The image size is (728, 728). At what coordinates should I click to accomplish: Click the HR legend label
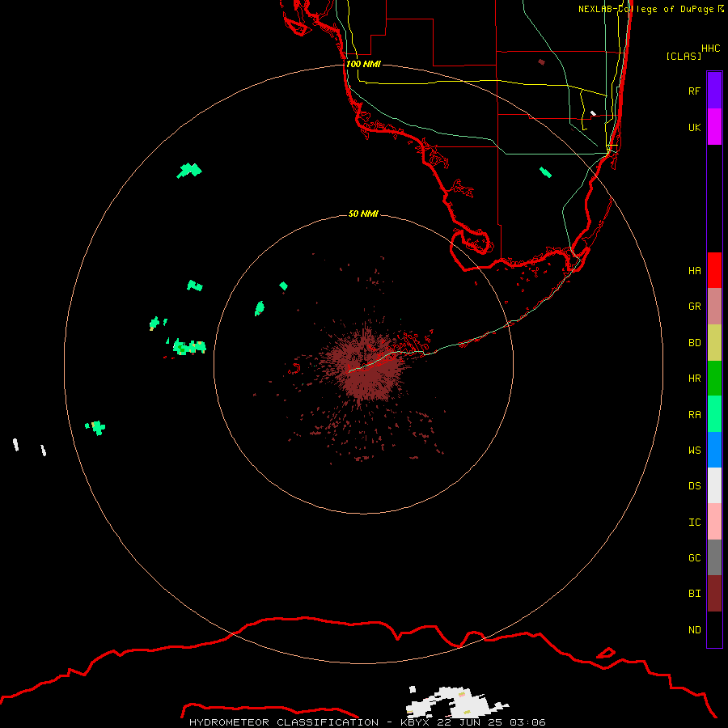(694, 379)
